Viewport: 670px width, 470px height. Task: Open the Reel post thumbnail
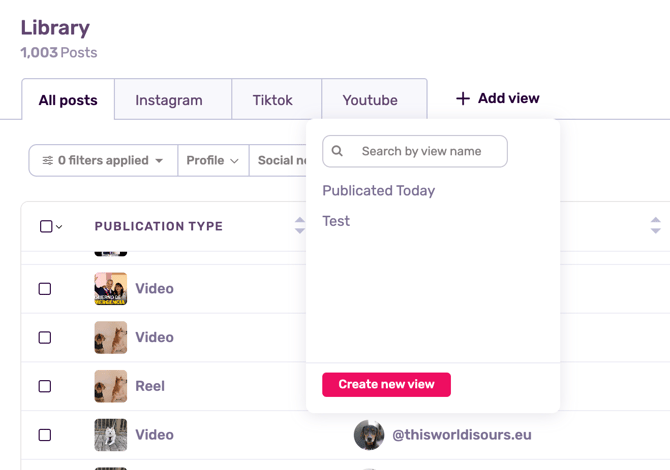click(x=111, y=386)
